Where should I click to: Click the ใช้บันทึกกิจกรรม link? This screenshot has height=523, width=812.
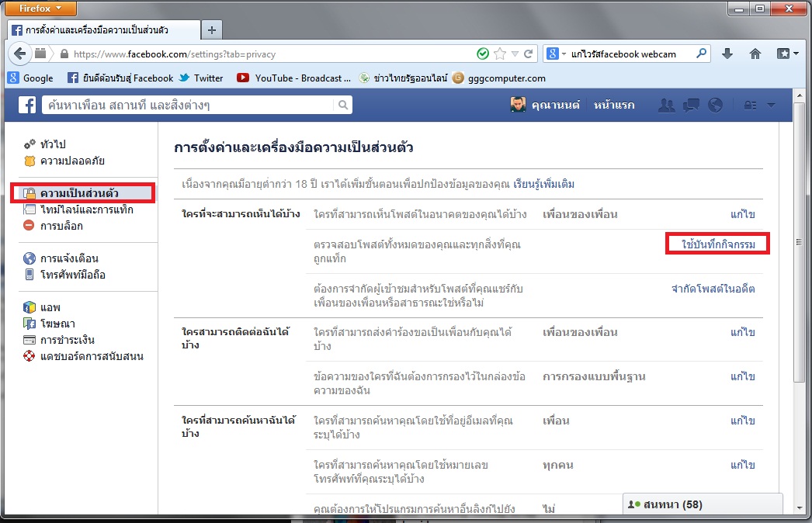pyautogui.click(x=718, y=244)
